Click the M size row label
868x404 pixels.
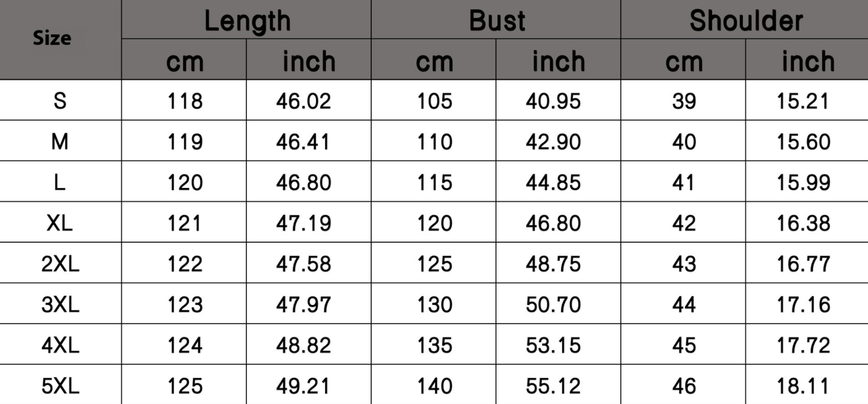[x=60, y=141]
